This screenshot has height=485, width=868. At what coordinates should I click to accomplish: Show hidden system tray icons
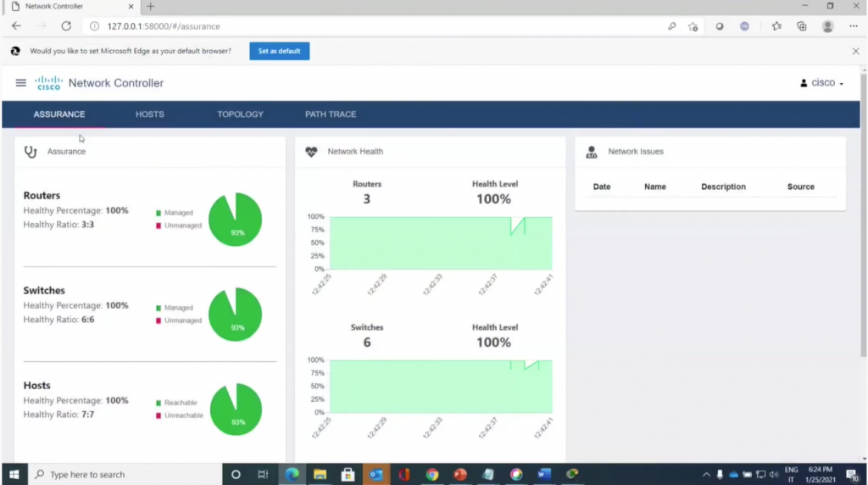click(706, 475)
